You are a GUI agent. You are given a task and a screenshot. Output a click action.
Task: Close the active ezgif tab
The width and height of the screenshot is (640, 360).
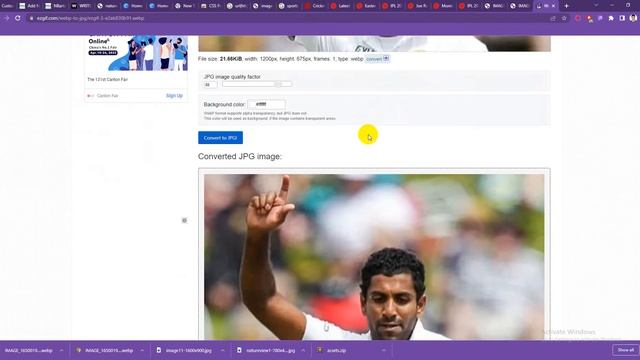[x=553, y=6]
